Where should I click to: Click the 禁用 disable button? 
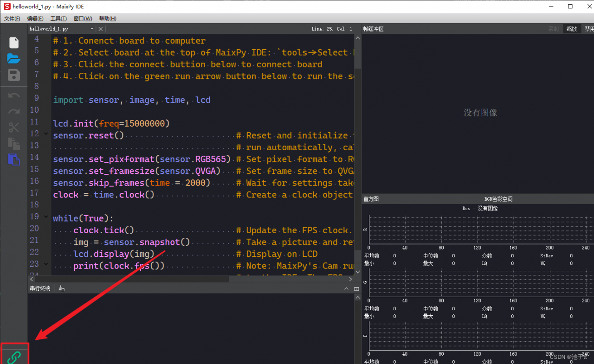tap(588, 29)
